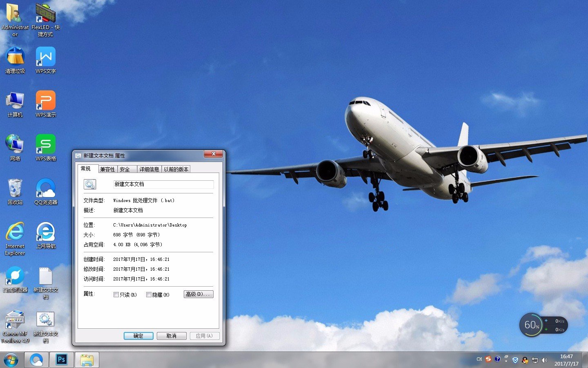Open the 高级 advanced attributes button
This screenshot has height=368, width=588.
click(x=198, y=294)
